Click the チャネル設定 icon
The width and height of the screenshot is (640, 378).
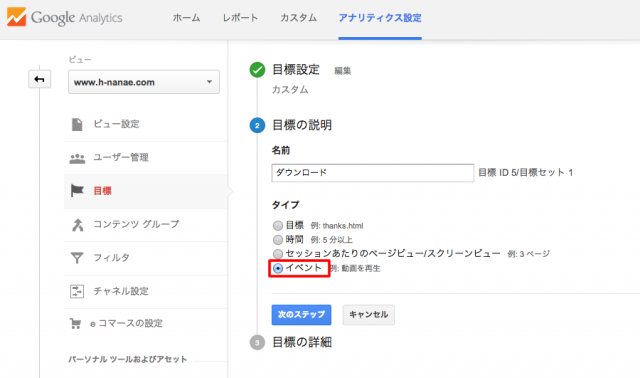[x=77, y=291]
